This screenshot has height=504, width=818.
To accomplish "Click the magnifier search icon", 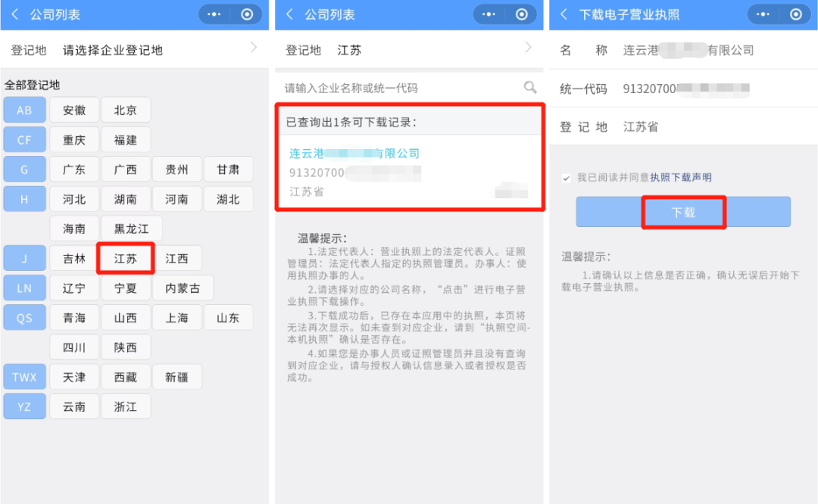I will [x=530, y=88].
